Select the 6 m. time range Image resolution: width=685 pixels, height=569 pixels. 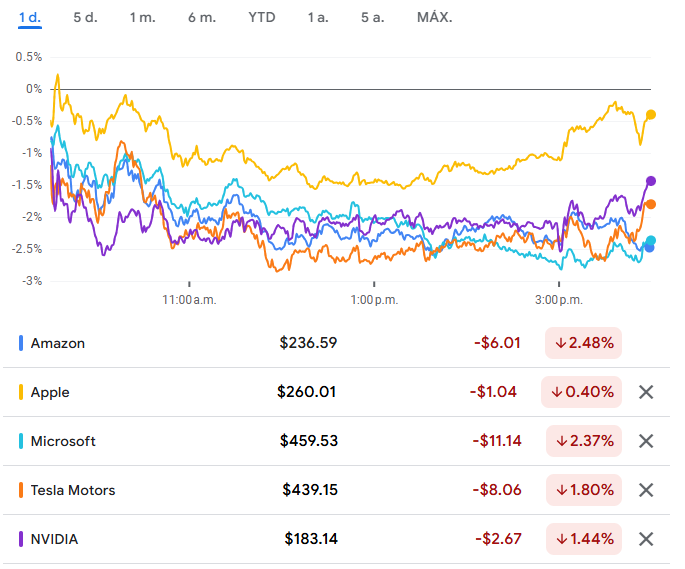[201, 17]
